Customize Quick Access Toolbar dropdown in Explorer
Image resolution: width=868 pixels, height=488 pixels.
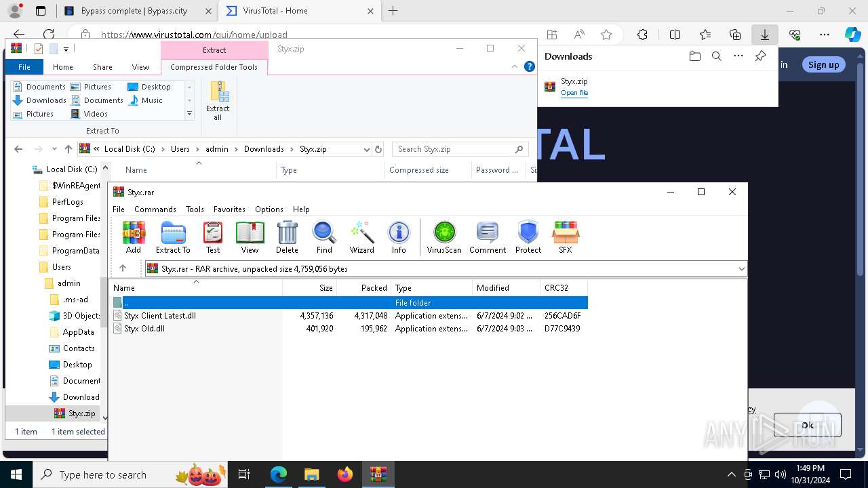[66, 49]
